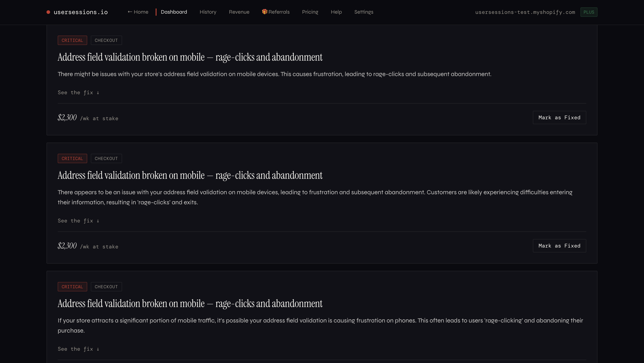Open the Revenue tab
Viewport: 644px width, 363px height.
pyautogui.click(x=239, y=12)
